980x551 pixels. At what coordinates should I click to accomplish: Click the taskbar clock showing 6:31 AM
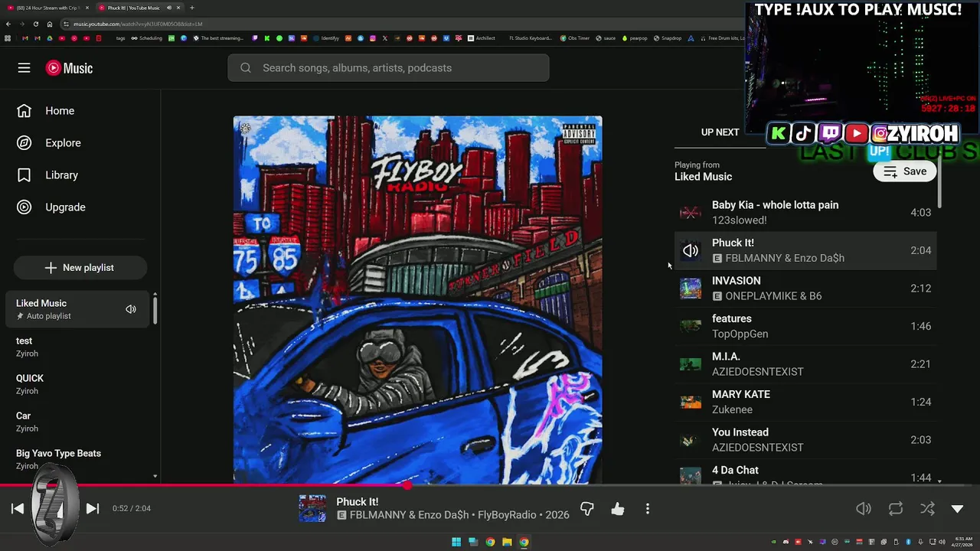click(x=963, y=542)
